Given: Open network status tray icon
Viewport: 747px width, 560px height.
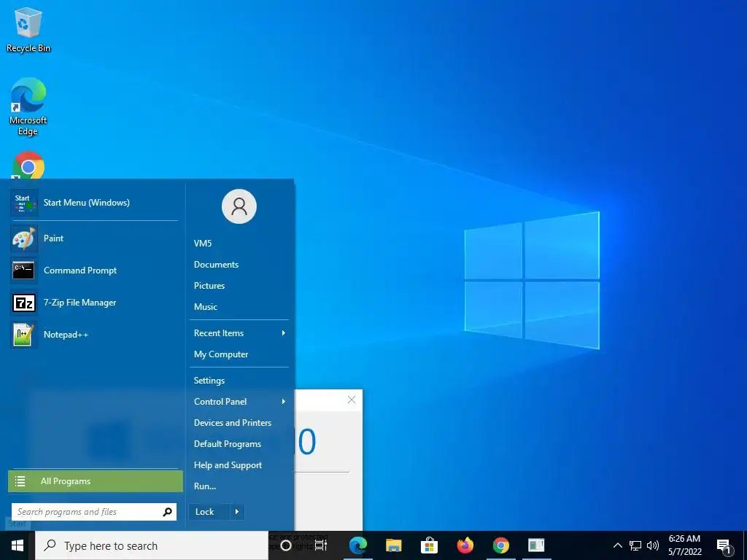Looking at the screenshot, I should tap(635, 545).
